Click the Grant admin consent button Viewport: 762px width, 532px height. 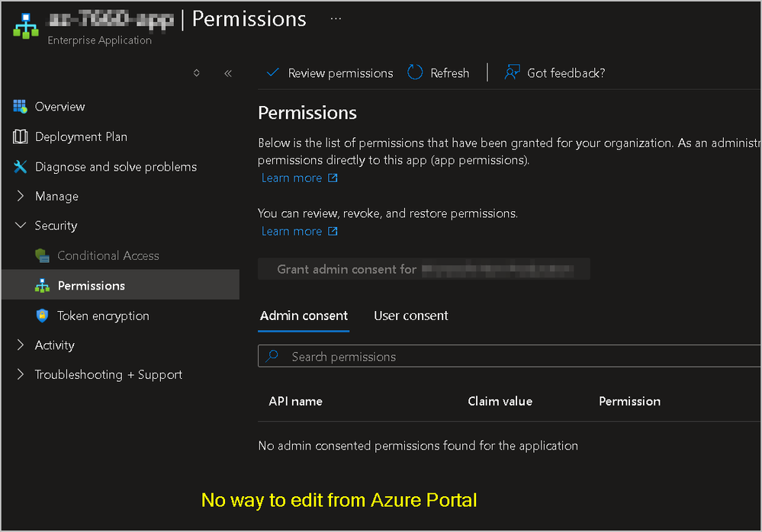click(423, 269)
